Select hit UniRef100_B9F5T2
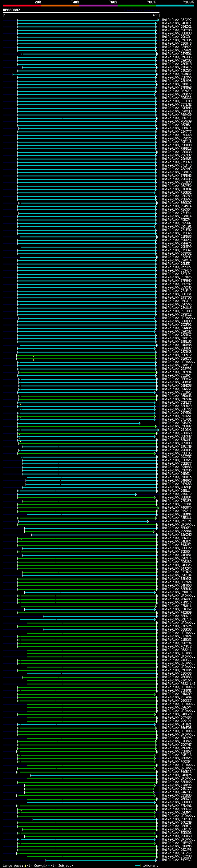This screenshot has height=868, width=197. pyautogui.click(x=176, y=355)
